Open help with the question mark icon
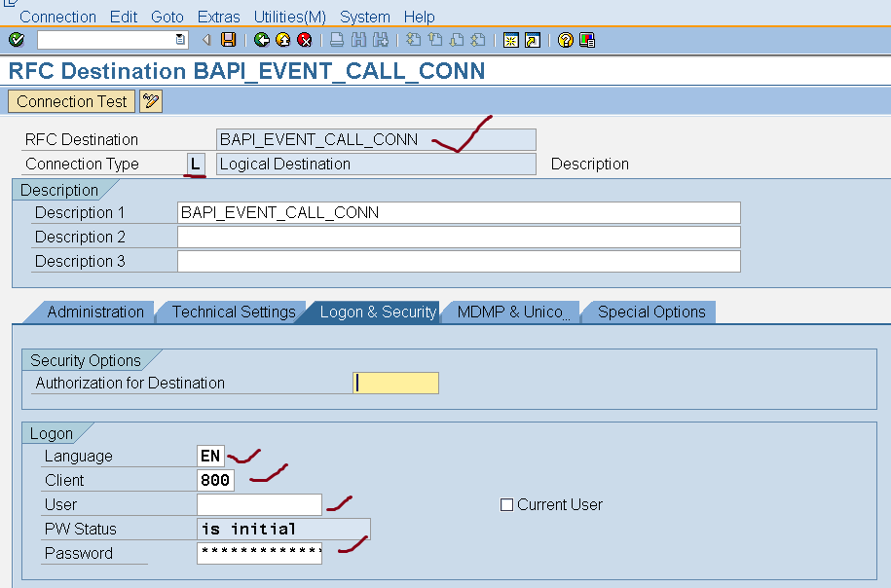Screen dimensions: 891x588 566,40
